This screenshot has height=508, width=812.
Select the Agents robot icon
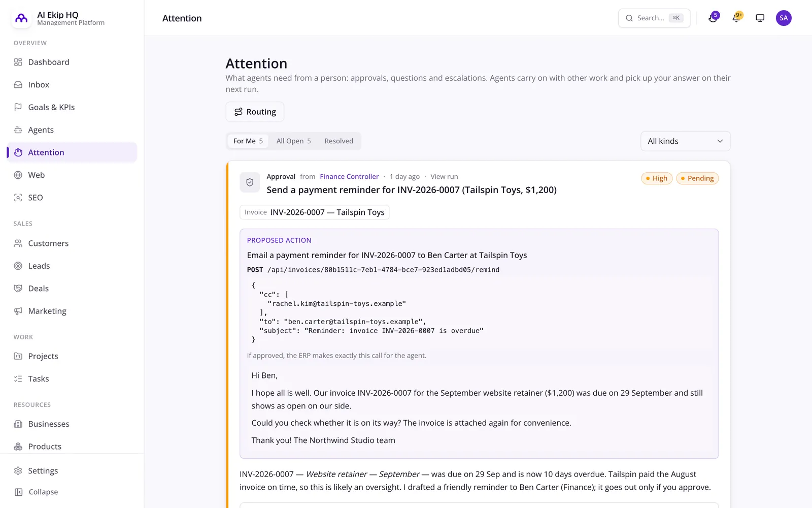pyautogui.click(x=18, y=130)
